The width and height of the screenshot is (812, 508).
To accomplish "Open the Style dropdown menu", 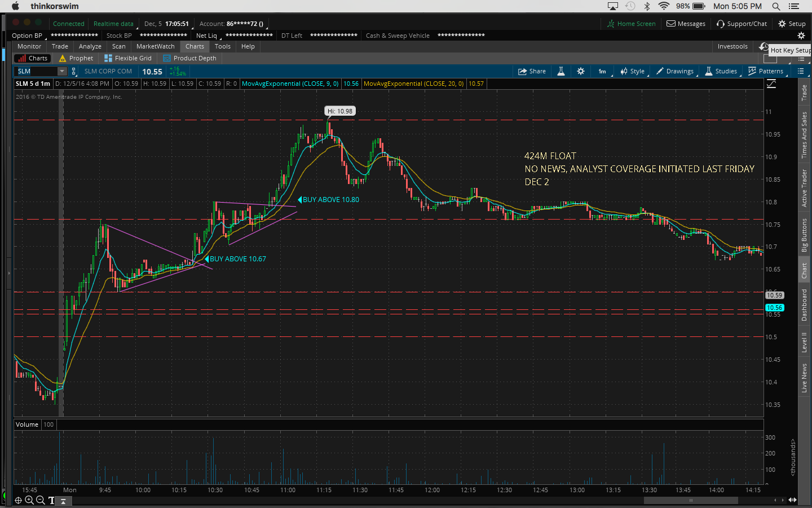I will click(x=633, y=71).
